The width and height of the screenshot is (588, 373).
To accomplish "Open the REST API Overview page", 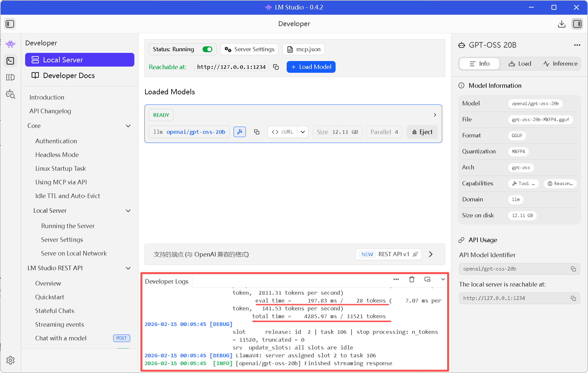I will pyautogui.click(x=48, y=283).
